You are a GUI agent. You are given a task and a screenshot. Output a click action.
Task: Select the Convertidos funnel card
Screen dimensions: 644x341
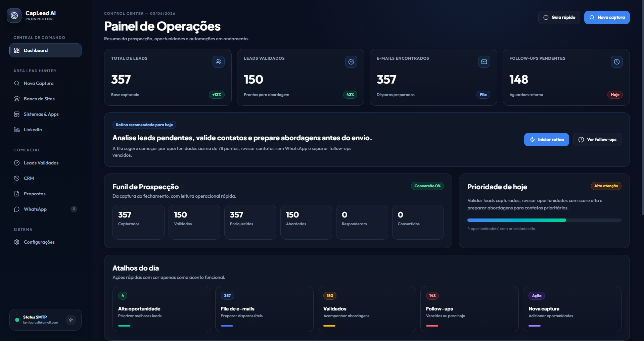click(x=418, y=222)
